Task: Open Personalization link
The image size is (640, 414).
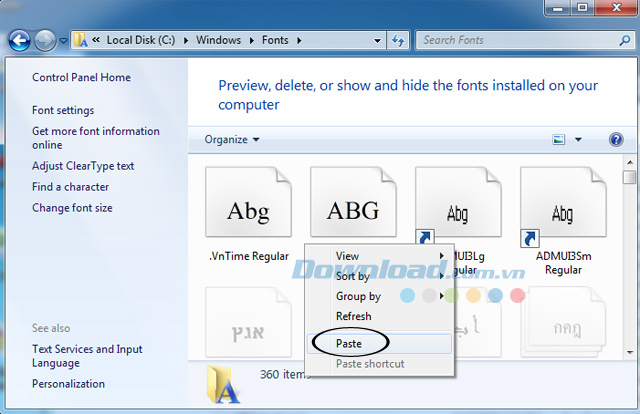Action: click(x=68, y=384)
